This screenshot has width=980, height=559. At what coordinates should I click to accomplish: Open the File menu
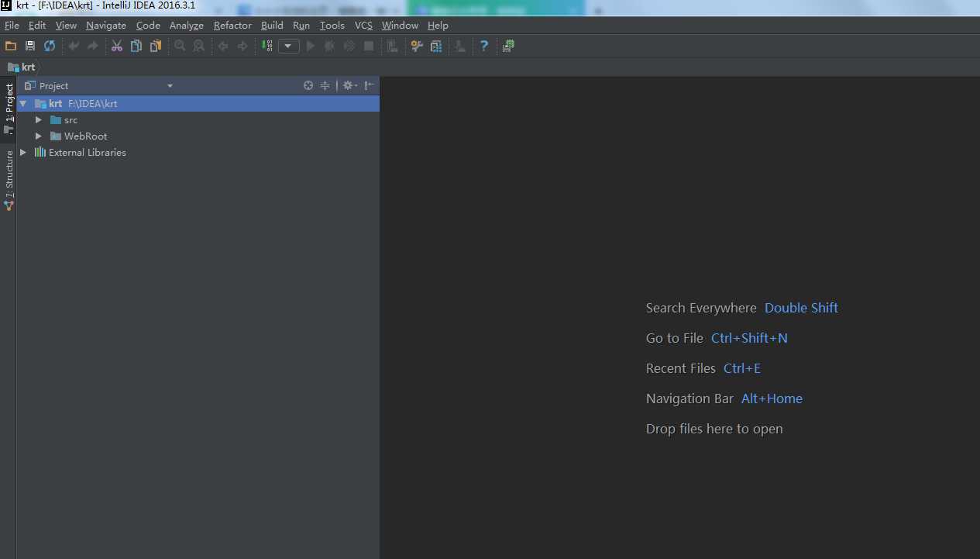click(x=12, y=26)
